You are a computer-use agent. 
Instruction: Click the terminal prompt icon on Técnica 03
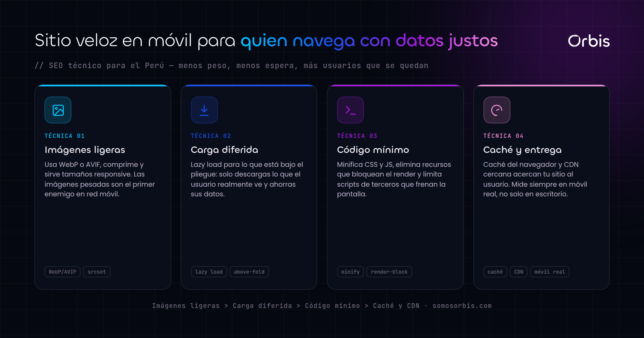pyautogui.click(x=350, y=110)
